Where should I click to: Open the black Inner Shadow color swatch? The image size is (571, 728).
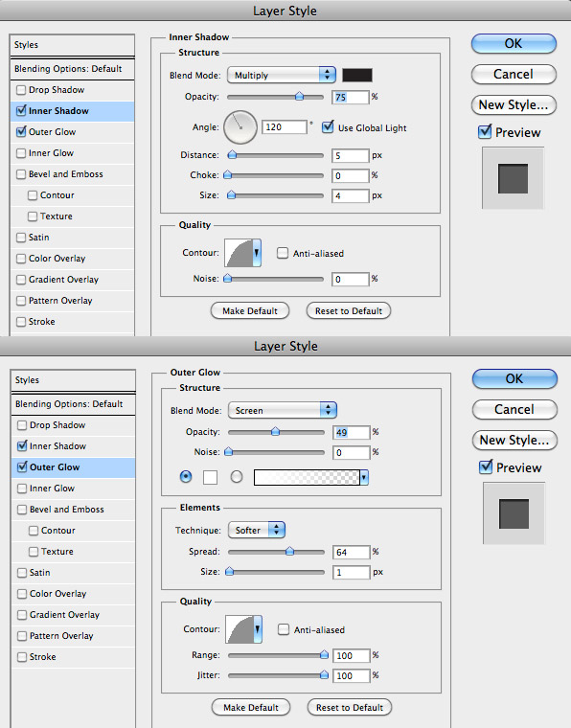point(357,75)
